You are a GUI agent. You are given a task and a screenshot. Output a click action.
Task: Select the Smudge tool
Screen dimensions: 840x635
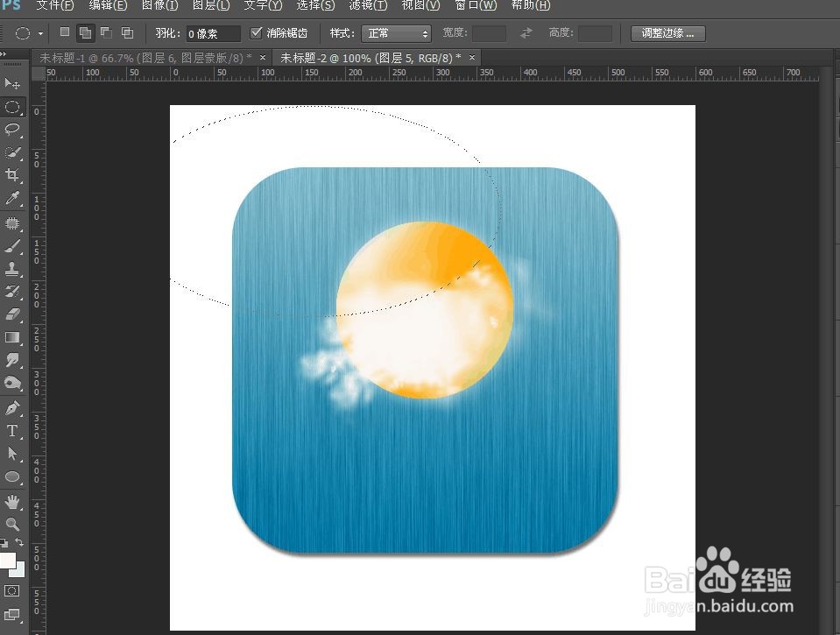pyautogui.click(x=11, y=360)
